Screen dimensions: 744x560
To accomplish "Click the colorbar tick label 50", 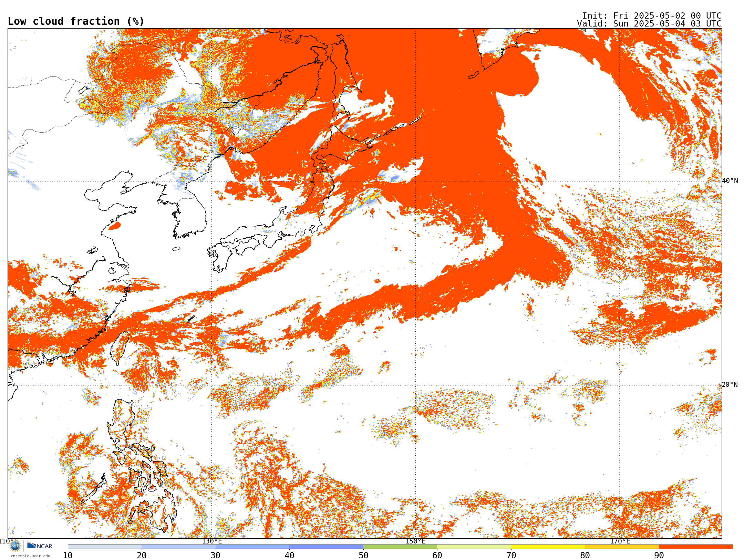I will point(363,556).
